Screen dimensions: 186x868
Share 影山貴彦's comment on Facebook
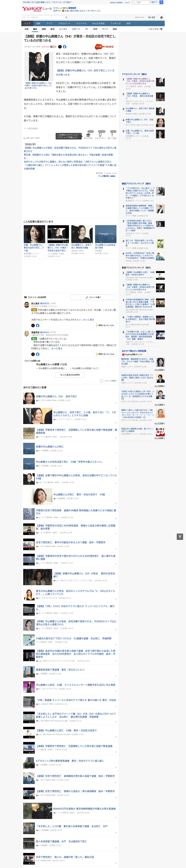click(38, 325)
